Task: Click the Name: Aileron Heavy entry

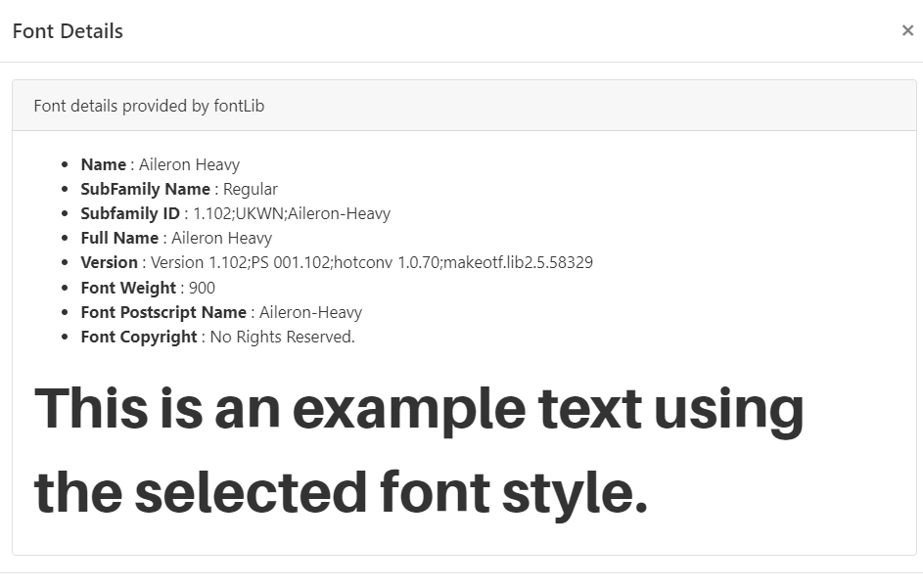Action: [x=161, y=164]
